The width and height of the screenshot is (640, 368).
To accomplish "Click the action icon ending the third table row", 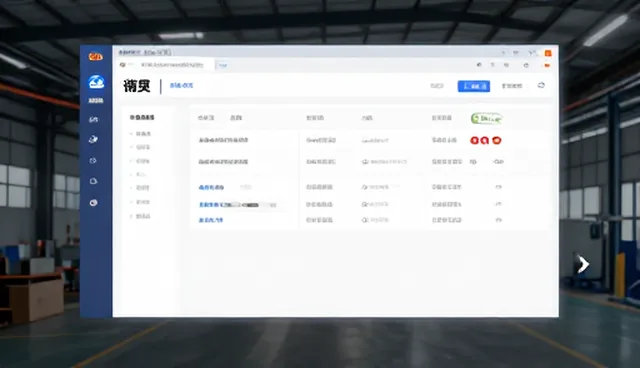I will [498, 187].
